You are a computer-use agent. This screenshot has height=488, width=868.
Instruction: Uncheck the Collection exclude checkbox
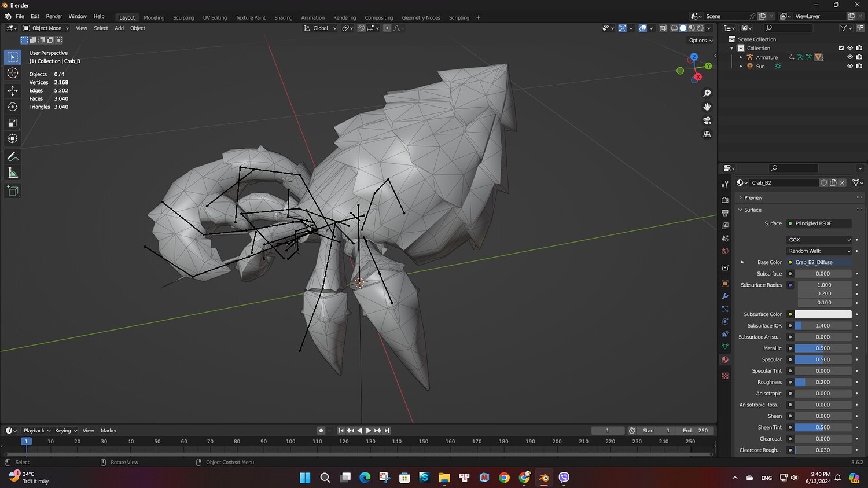coord(841,48)
